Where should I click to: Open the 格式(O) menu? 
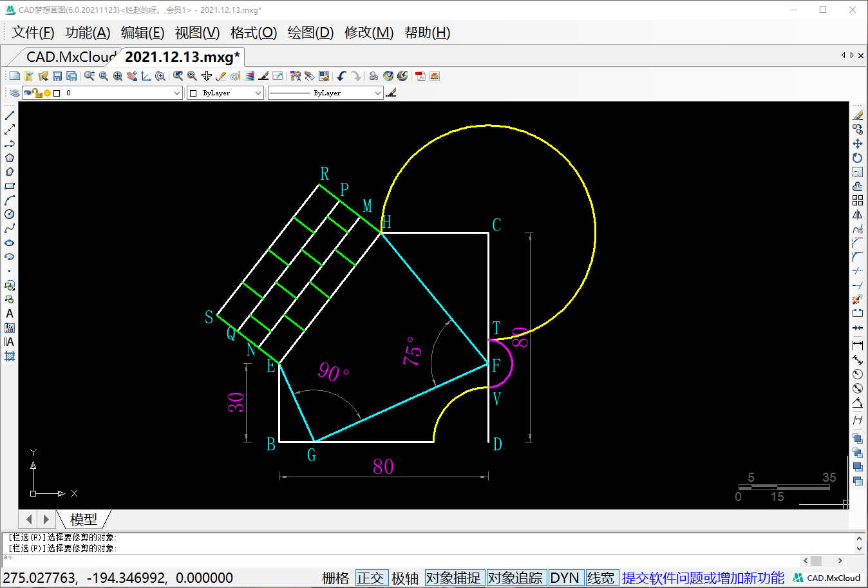pyautogui.click(x=254, y=32)
